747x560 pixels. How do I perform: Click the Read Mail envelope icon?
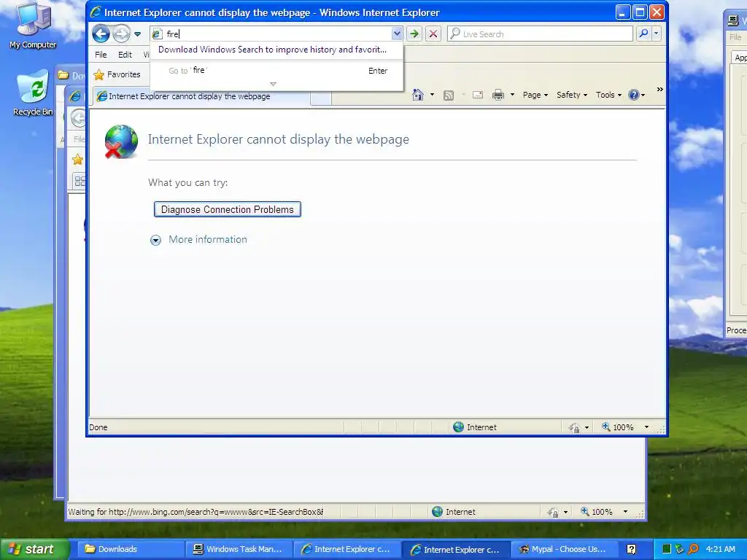tap(478, 95)
